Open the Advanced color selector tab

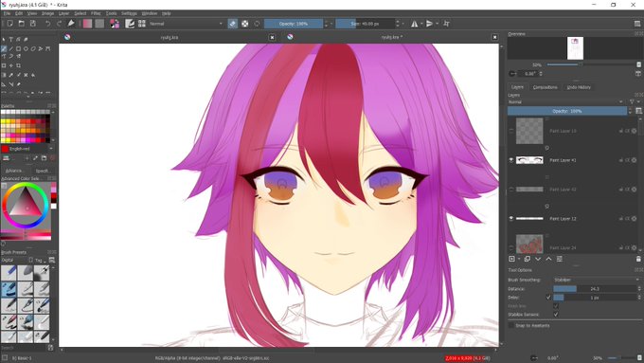(14, 171)
